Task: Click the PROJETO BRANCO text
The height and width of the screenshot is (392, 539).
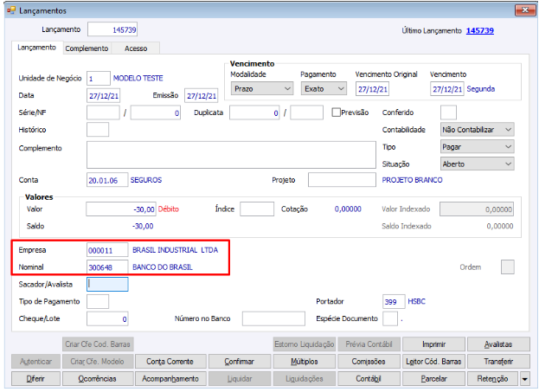Action: click(412, 180)
